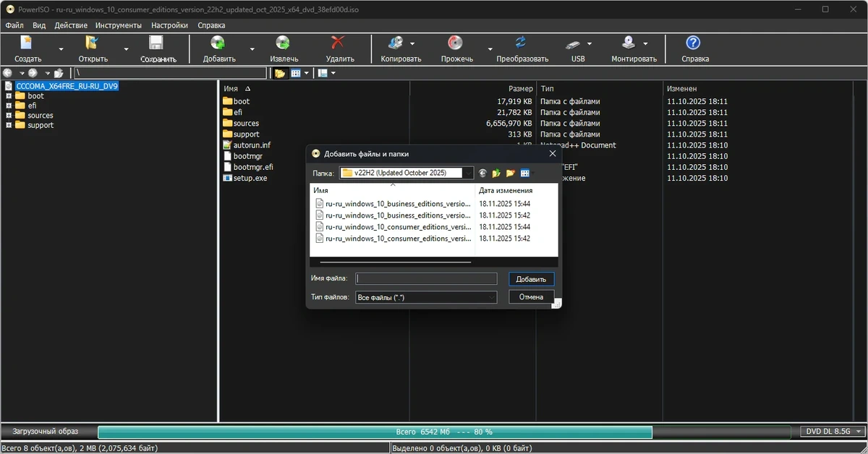Close the Добавить файлы и папки dialog

coord(552,153)
